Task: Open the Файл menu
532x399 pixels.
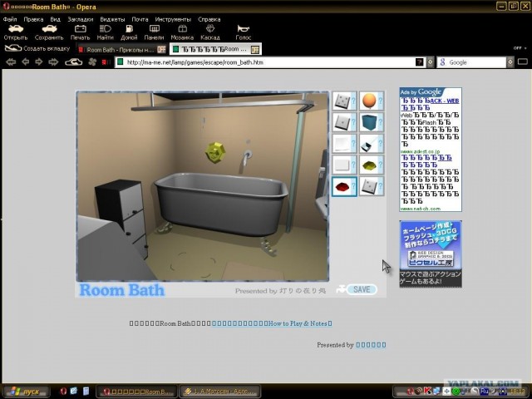Action: pos(10,19)
